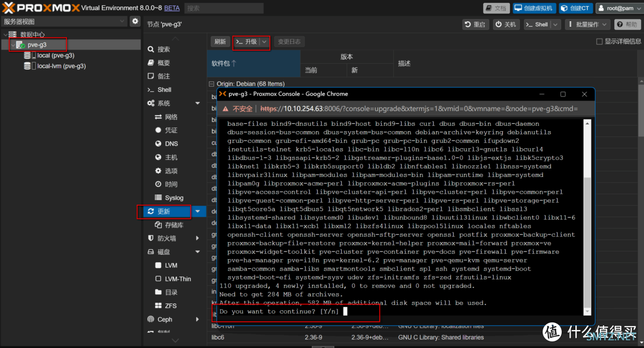Image resolution: width=644 pixels, height=348 pixels.
Task: Click the Firewall shield icon
Action: click(x=151, y=238)
